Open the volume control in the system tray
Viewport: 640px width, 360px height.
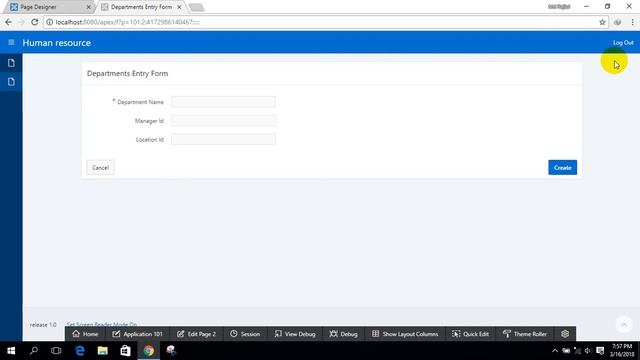click(588, 351)
